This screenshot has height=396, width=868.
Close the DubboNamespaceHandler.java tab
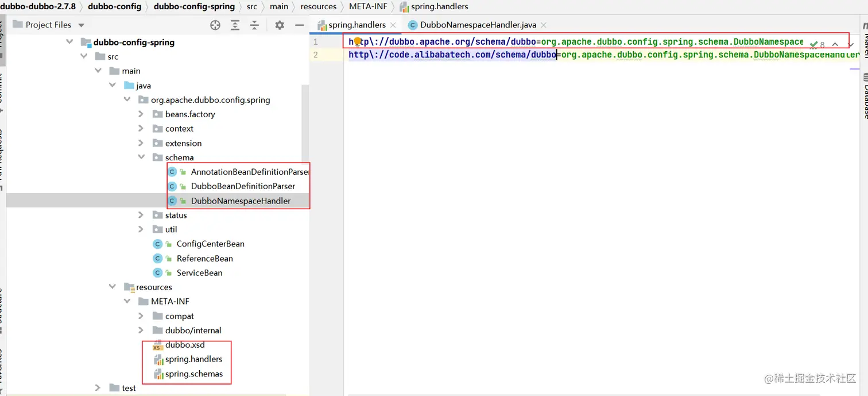[544, 25]
